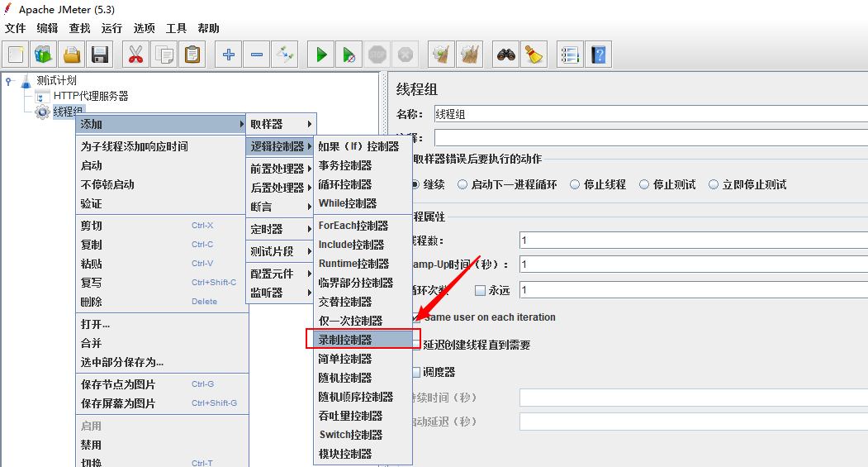Choose 如果（If）控制器 menu item
The image size is (868, 467).
363,146
